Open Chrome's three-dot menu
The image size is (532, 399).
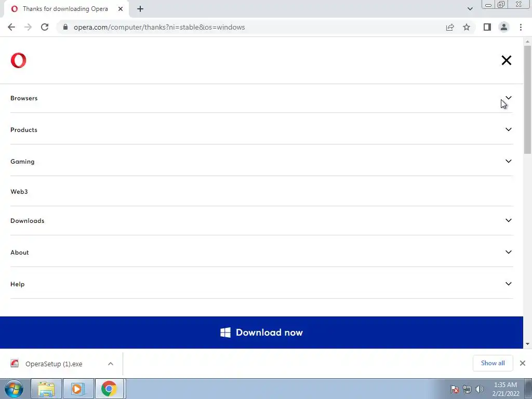(521, 27)
